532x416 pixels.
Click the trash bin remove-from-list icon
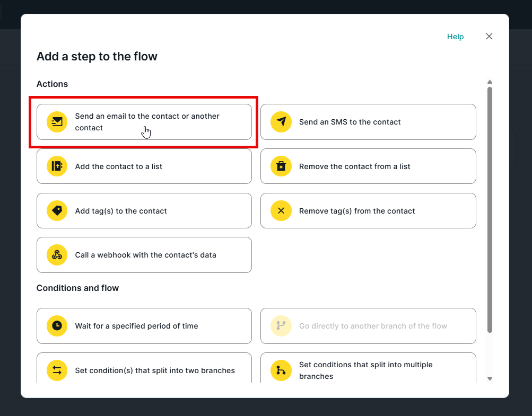point(281,166)
